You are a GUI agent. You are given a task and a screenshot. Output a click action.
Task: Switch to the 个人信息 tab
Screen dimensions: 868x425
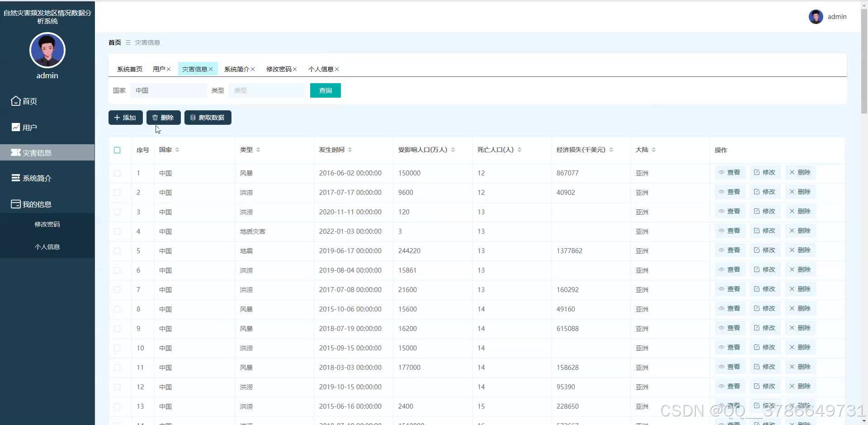click(321, 69)
